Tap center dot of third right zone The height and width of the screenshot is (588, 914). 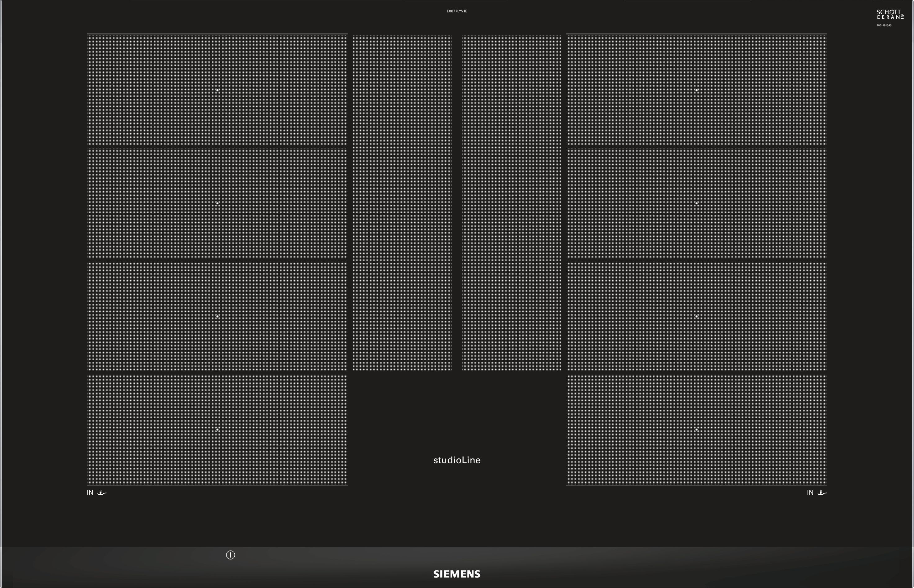pyautogui.click(x=696, y=317)
